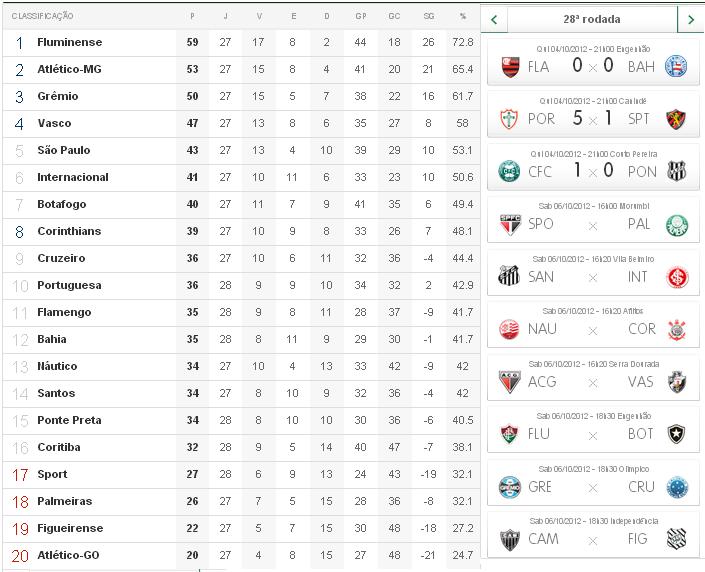Sort table by the SG column header
Screen dimensions: 705x572
(x=428, y=16)
